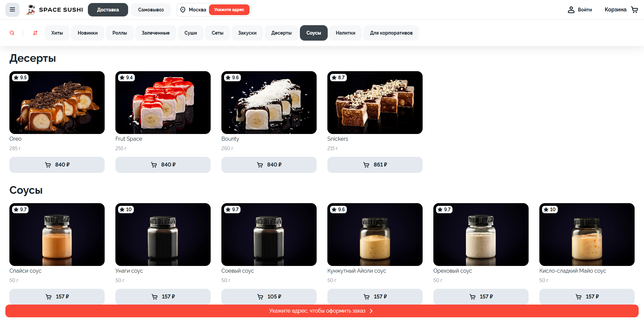
Task: Add Соевый соус for 105 ₽
Action: coord(269,296)
